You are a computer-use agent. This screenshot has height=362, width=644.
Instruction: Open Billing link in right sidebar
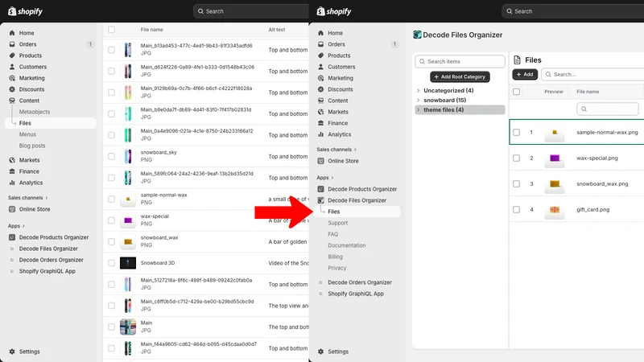[335, 257]
